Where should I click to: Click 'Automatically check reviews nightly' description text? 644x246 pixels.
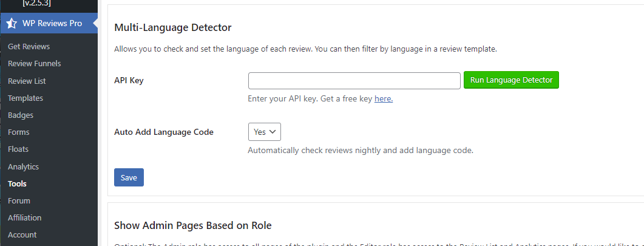tap(361, 150)
